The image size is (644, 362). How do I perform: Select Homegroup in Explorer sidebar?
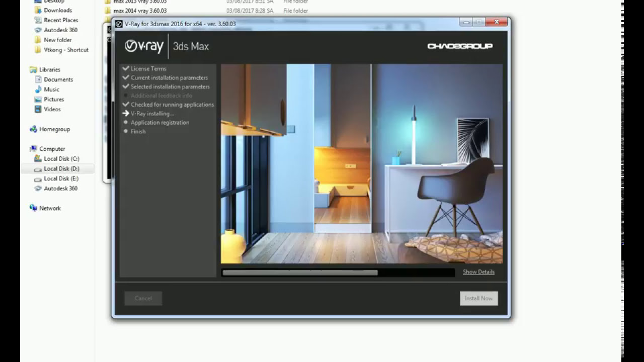54,129
